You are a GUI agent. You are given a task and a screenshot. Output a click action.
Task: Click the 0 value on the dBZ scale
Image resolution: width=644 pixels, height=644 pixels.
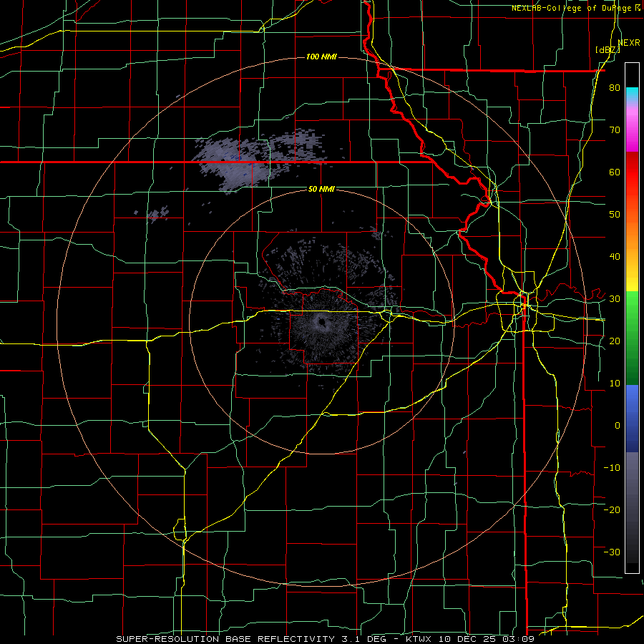click(618, 426)
